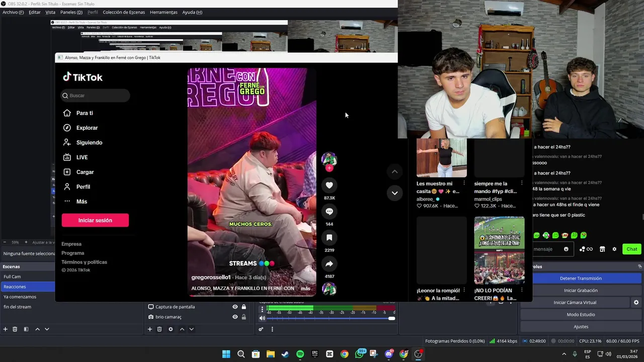This screenshot has width=644, height=362.
Task: Open the chat shop icon
Action: click(602, 249)
